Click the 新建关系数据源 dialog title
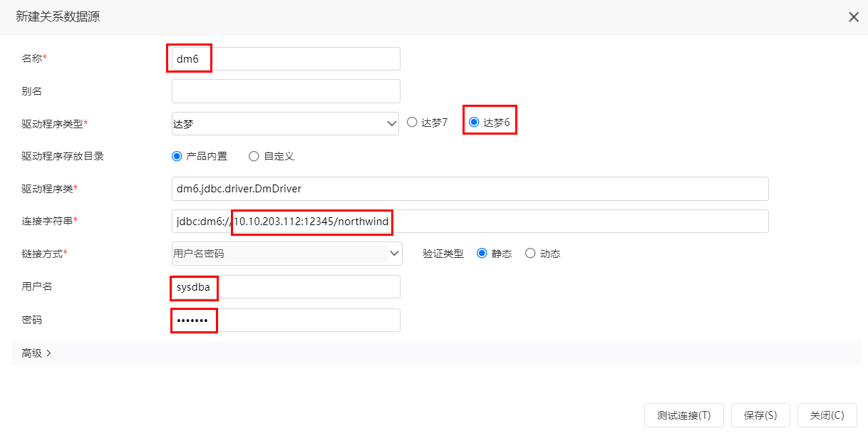Screen dimensions: 868x436 click(58, 17)
